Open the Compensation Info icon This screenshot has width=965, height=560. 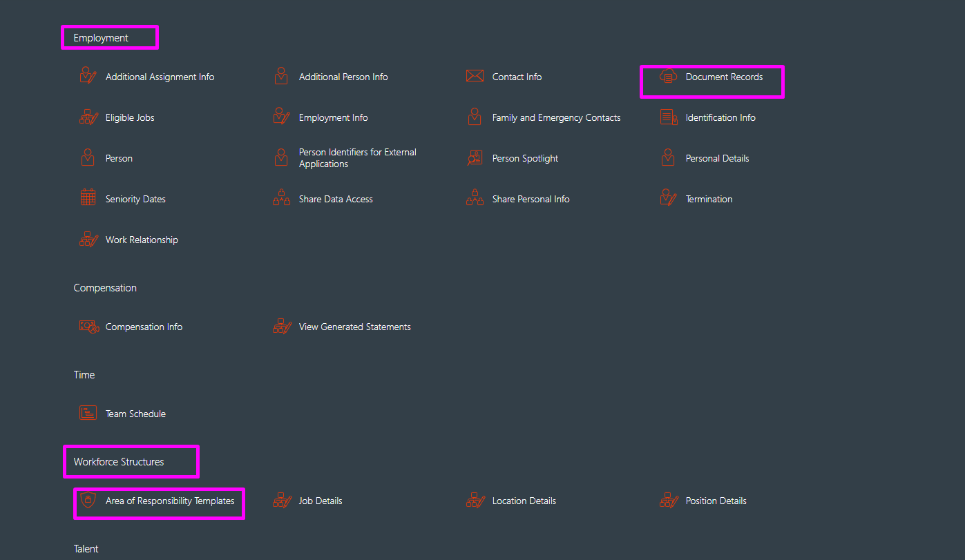coord(88,325)
